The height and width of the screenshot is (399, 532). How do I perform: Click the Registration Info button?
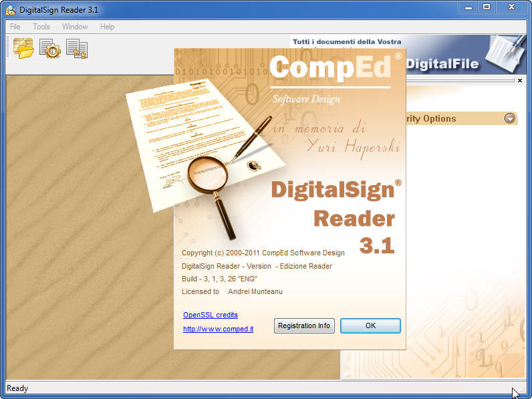pyautogui.click(x=304, y=325)
